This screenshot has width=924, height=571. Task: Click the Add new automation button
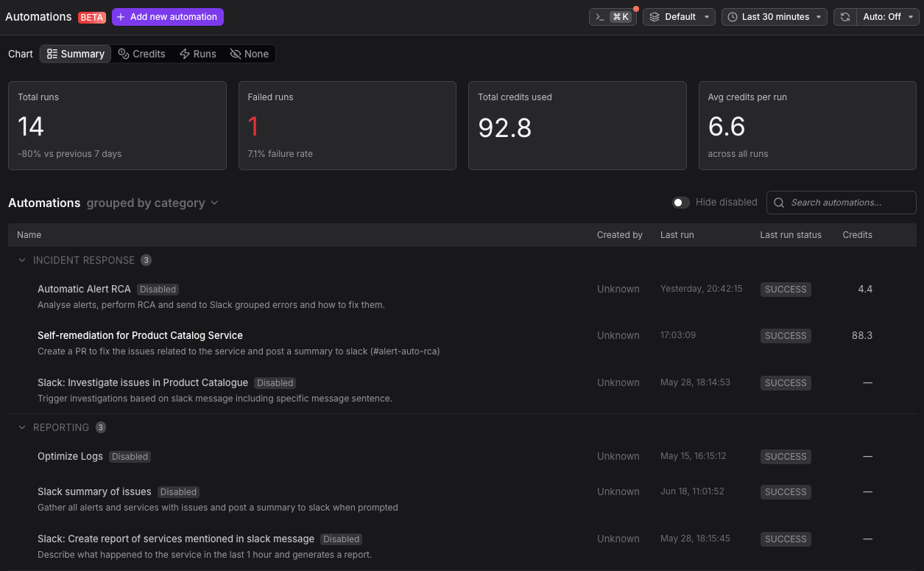[167, 17]
